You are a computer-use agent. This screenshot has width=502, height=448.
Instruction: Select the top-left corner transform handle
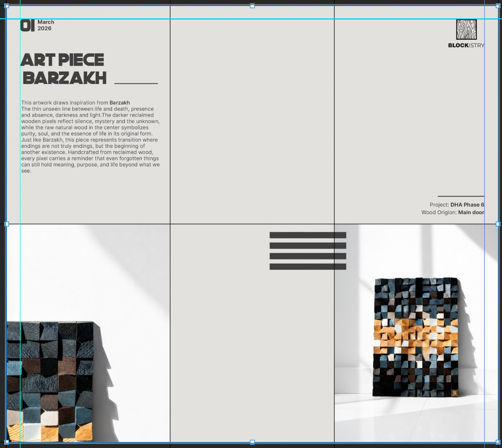coord(6,6)
